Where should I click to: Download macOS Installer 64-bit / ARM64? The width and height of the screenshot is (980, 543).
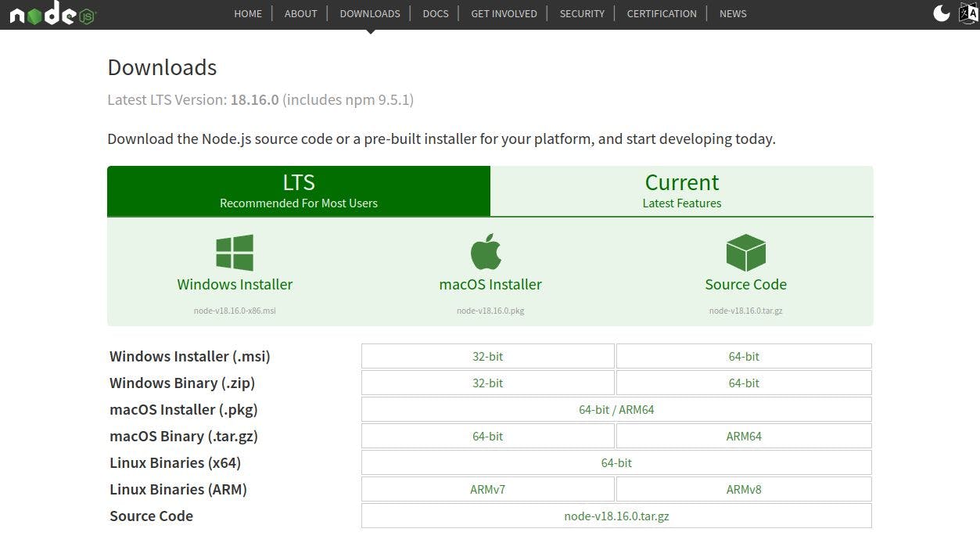[616, 409]
